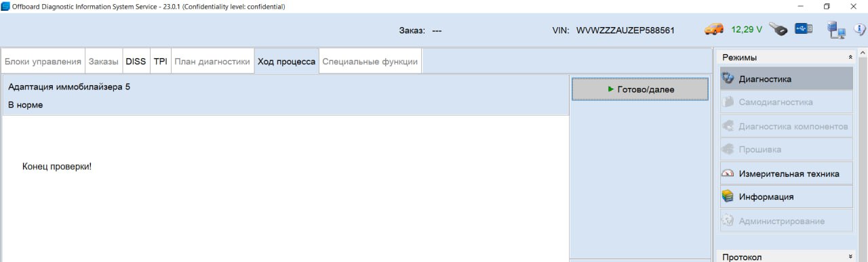Select the Диагностика компонентов mode
This screenshot has height=262, width=868.
pos(786,126)
